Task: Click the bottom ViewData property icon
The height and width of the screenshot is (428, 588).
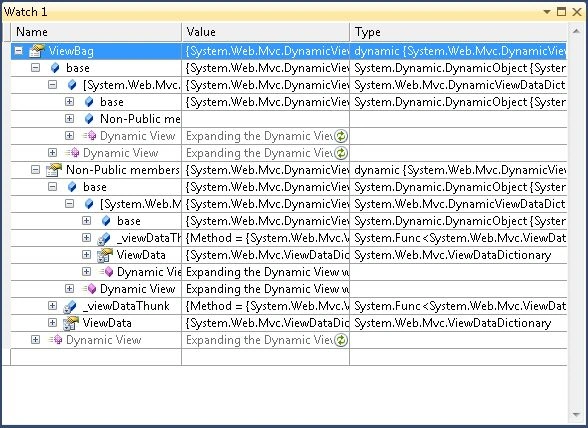Action: point(70,323)
